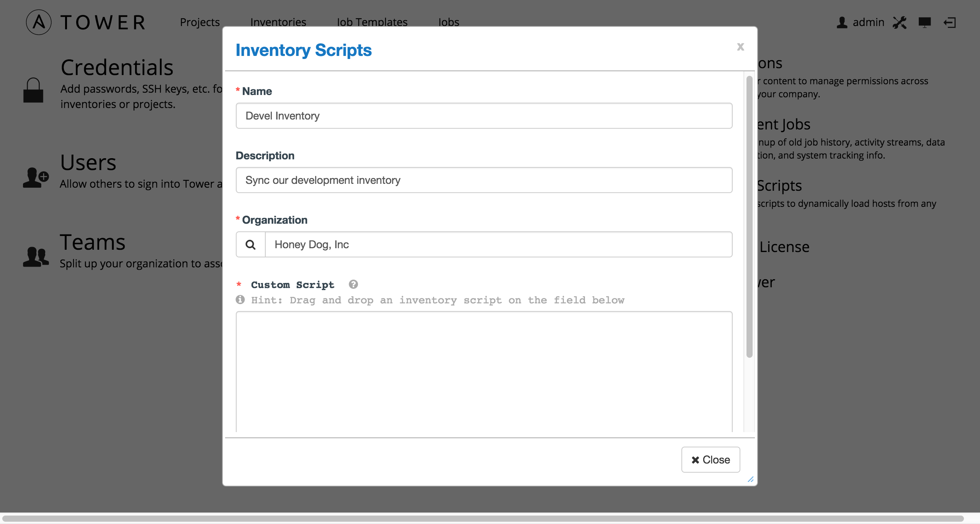Focus the Name field with Devel Inventory
980x524 pixels.
(484, 116)
